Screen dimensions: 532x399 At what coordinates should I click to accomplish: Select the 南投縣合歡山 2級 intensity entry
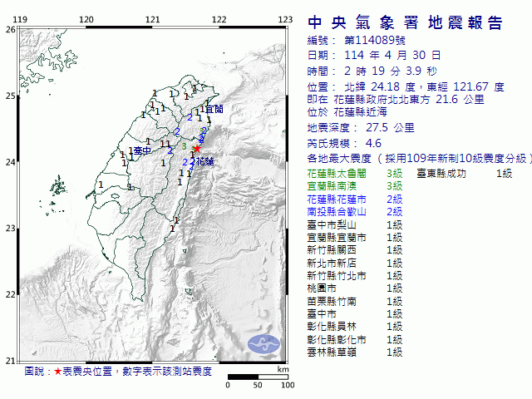(355, 212)
